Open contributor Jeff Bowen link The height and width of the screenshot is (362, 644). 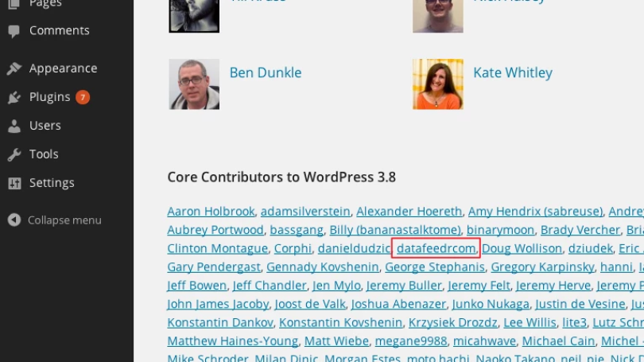click(x=196, y=285)
